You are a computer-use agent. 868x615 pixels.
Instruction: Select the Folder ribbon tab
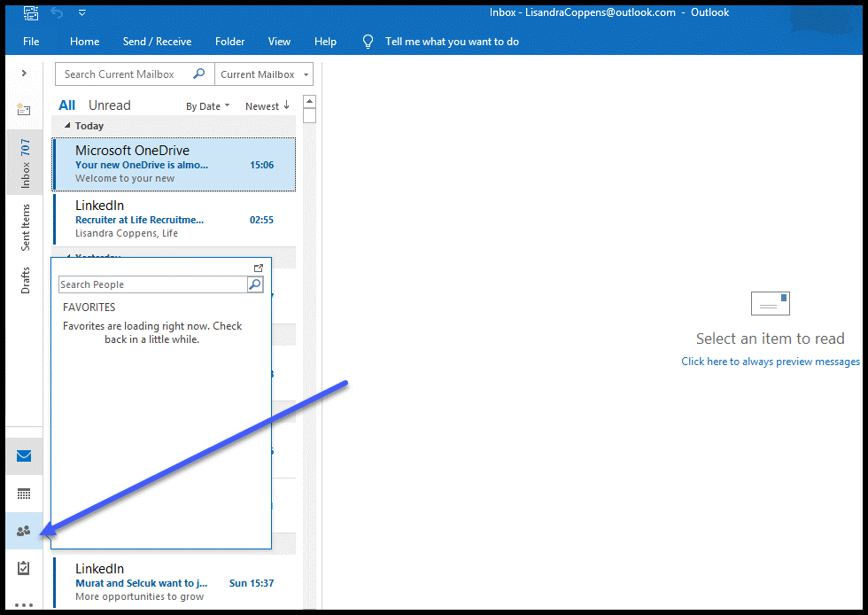tap(229, 42)
